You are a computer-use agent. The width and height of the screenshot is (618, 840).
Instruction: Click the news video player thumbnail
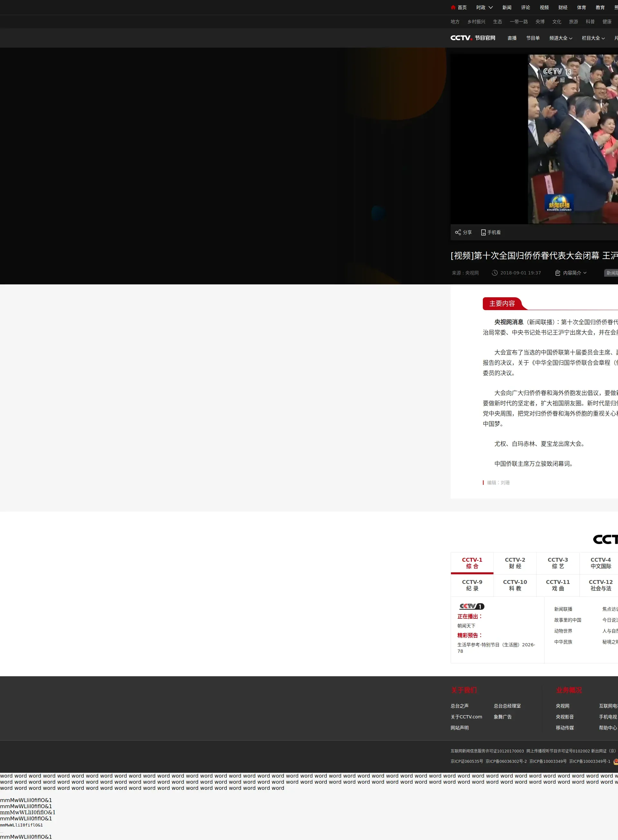click(x=572, y=139)
